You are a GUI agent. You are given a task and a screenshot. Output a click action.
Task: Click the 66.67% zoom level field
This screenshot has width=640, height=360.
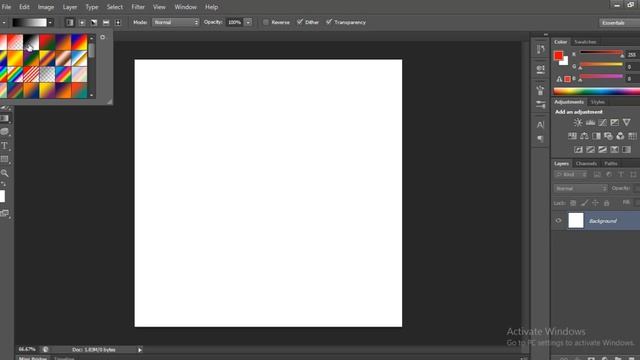[27, 350]
